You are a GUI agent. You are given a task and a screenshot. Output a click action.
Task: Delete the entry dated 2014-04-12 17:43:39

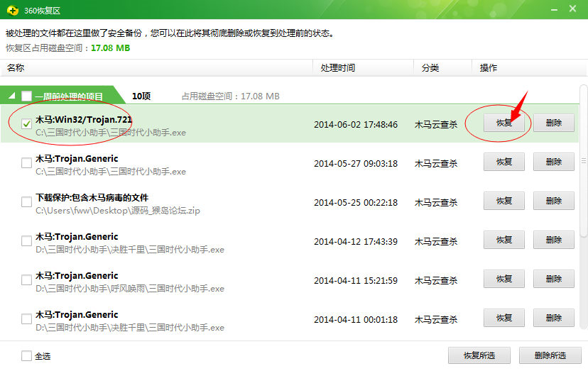point(553,240)
